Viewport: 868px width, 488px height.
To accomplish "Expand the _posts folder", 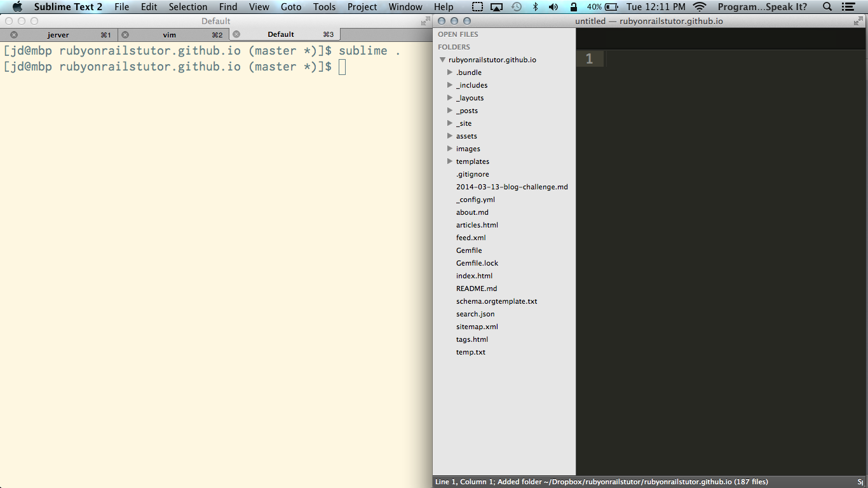I will pos(450,111).
